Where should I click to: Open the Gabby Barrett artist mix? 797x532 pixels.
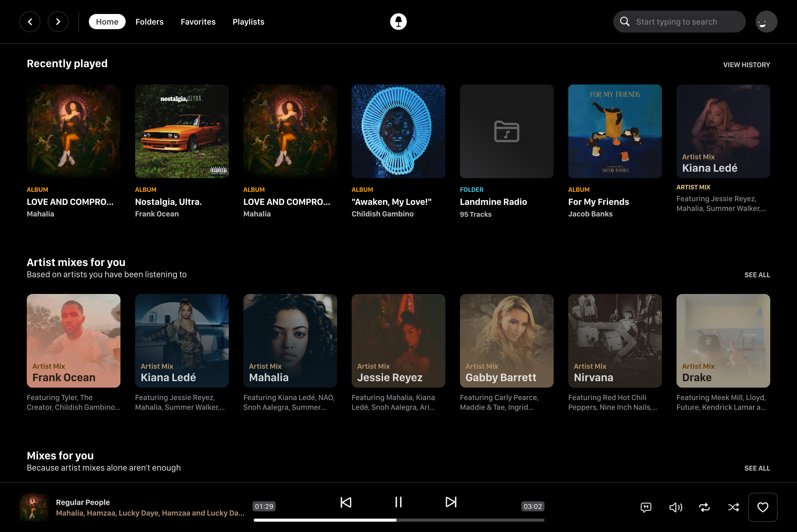click(x=506, y=341)
